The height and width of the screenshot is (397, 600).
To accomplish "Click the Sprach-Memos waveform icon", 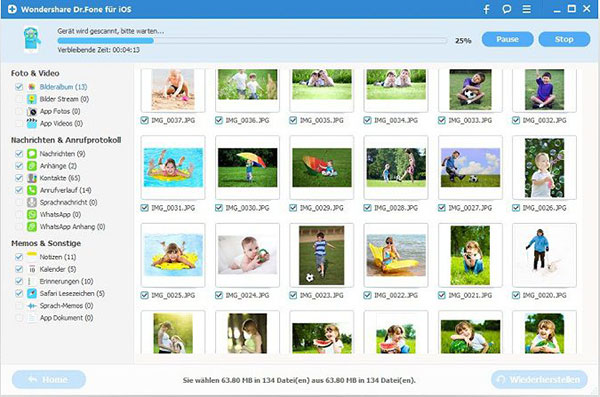I will pyautogui.click(x=32, y=306).
